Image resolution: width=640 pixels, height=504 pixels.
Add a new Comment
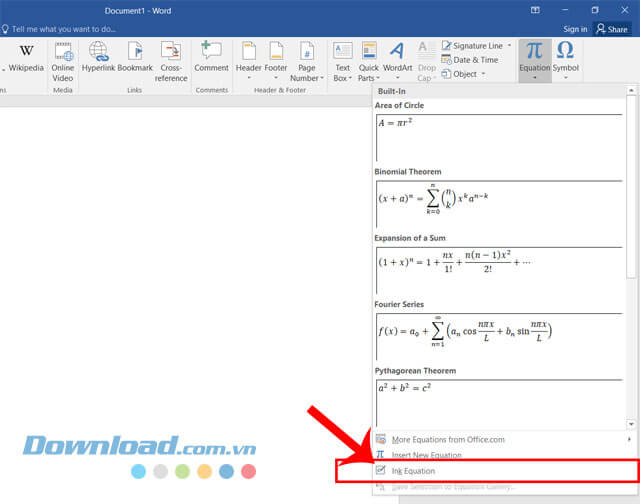[211, 57]
